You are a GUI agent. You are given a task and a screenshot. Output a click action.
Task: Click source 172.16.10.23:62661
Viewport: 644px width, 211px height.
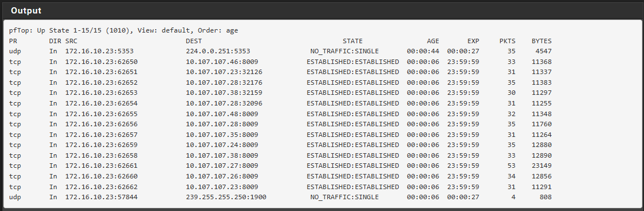[101, 166]
